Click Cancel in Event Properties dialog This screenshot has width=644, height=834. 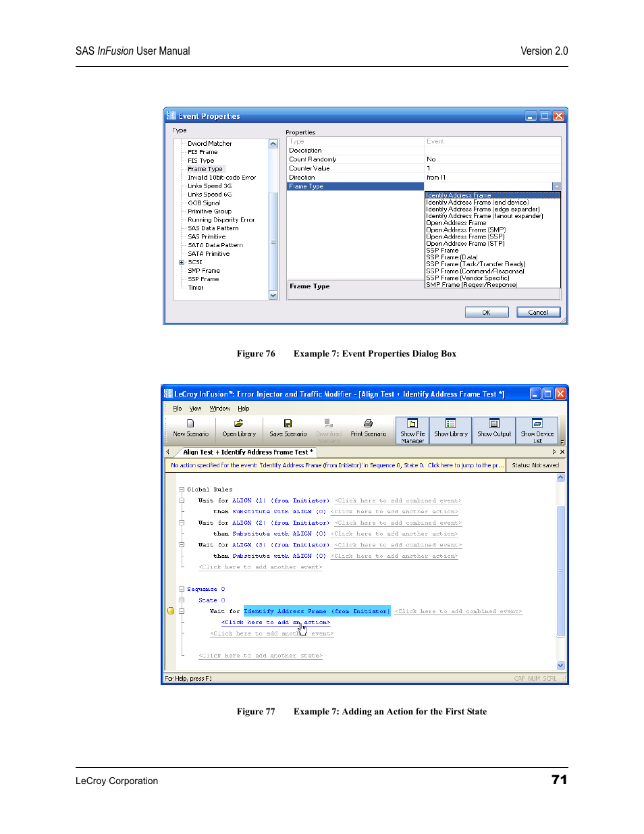[538, 312]
